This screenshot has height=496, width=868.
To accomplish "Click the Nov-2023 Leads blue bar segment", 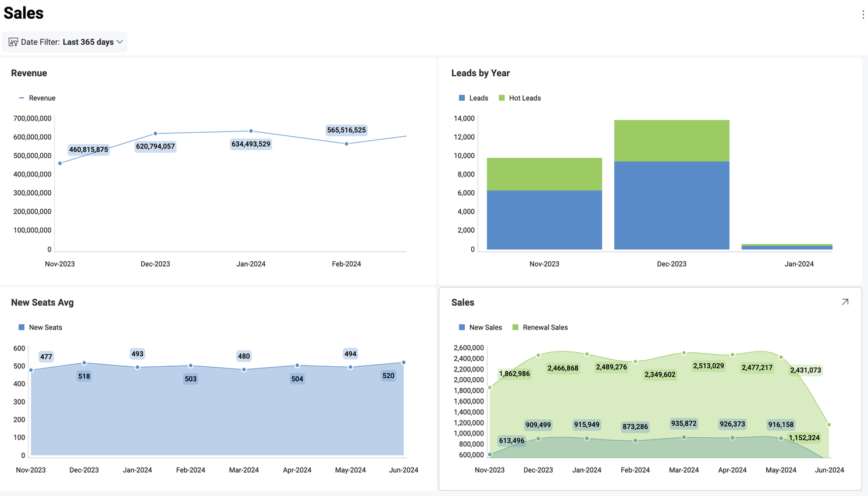I will (545, 220).
